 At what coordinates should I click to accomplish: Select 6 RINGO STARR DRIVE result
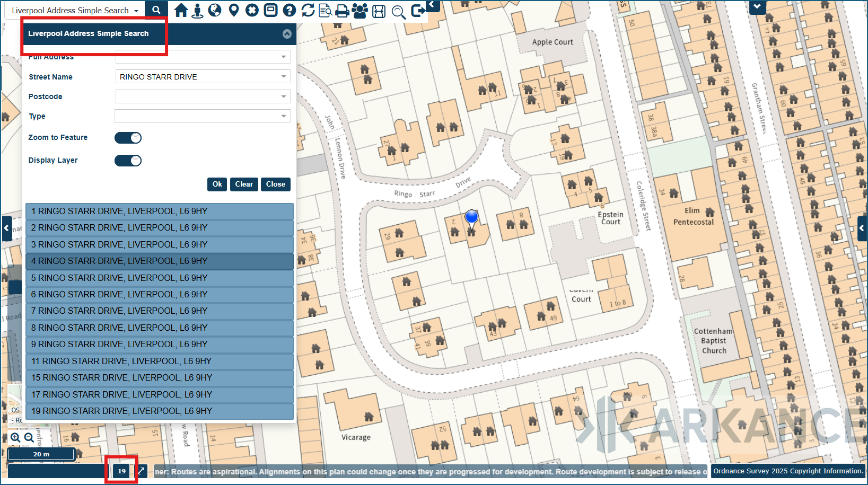(160, 294)
